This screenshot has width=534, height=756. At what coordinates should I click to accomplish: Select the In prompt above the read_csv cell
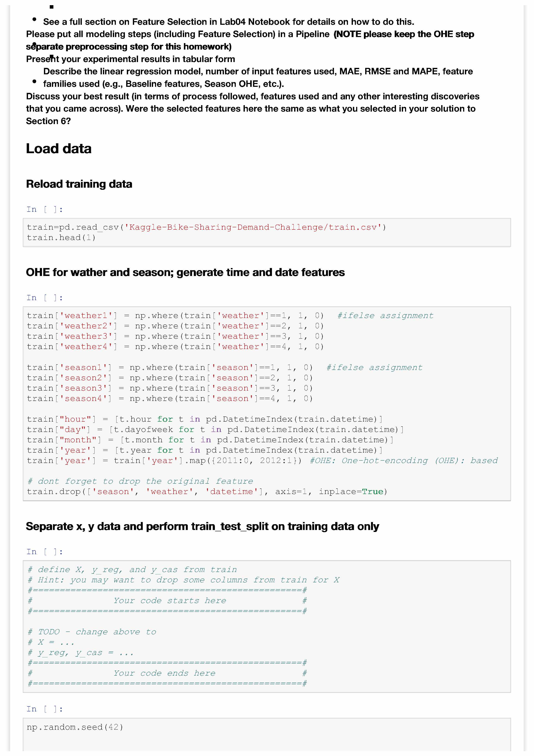pyautogui.click(x=44, y=209)
